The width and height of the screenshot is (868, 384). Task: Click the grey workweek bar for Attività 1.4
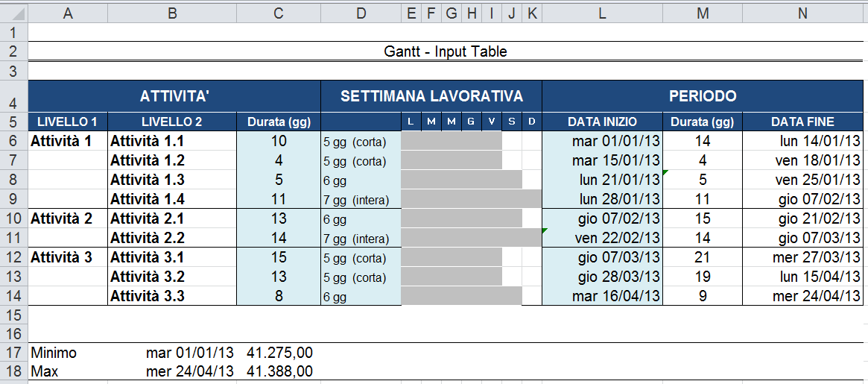[471, 199]
